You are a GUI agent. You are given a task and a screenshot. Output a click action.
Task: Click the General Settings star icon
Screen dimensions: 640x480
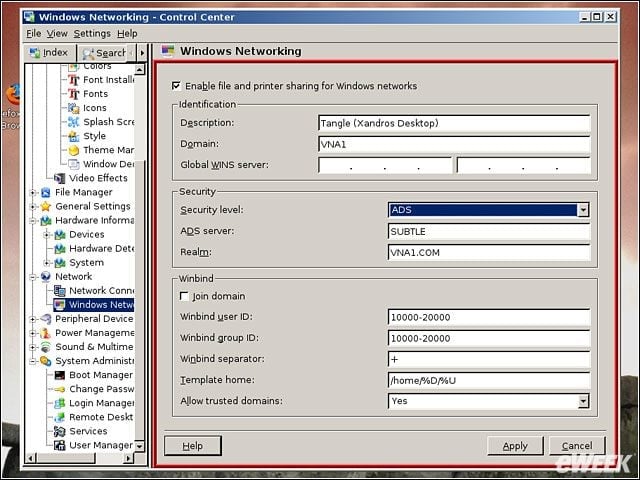(x=46, y=207)
